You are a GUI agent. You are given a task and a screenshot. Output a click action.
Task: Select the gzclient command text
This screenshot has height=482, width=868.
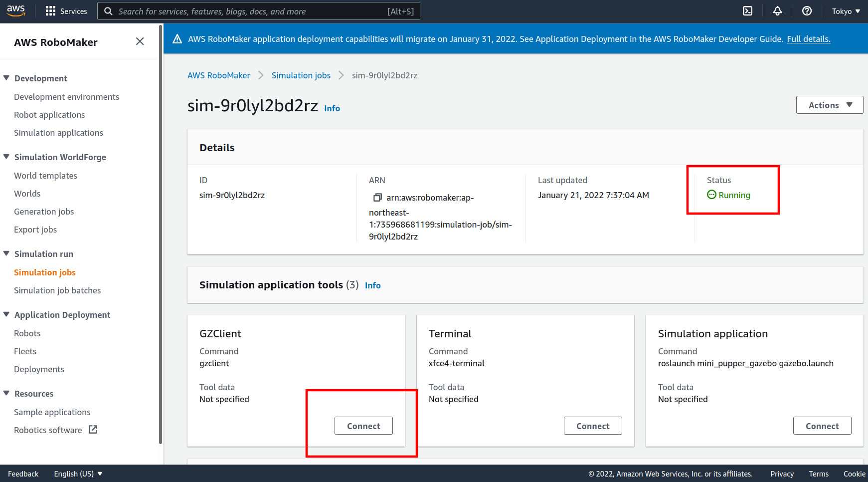214,363
